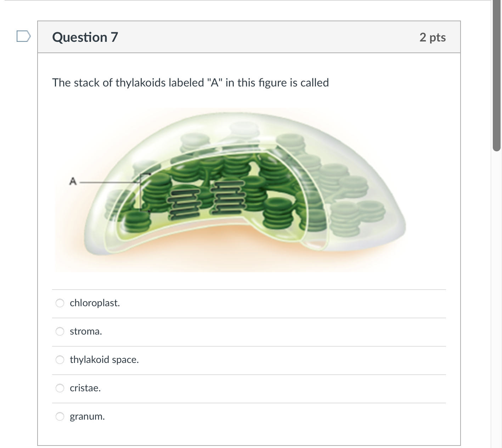Select the stroma answer radio button
The width and height of the screenshot is (502, 448).
click(x=60, y=331)
